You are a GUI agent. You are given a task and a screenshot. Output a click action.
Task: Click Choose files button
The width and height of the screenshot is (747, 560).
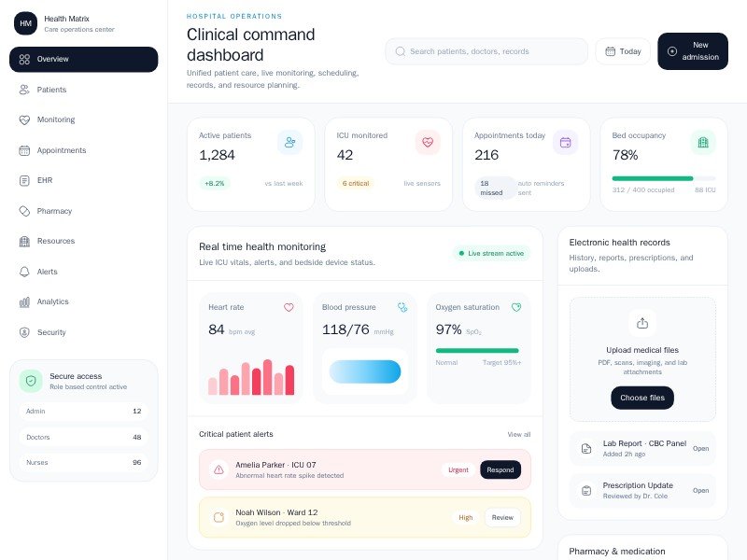click(x=641, y=398)
